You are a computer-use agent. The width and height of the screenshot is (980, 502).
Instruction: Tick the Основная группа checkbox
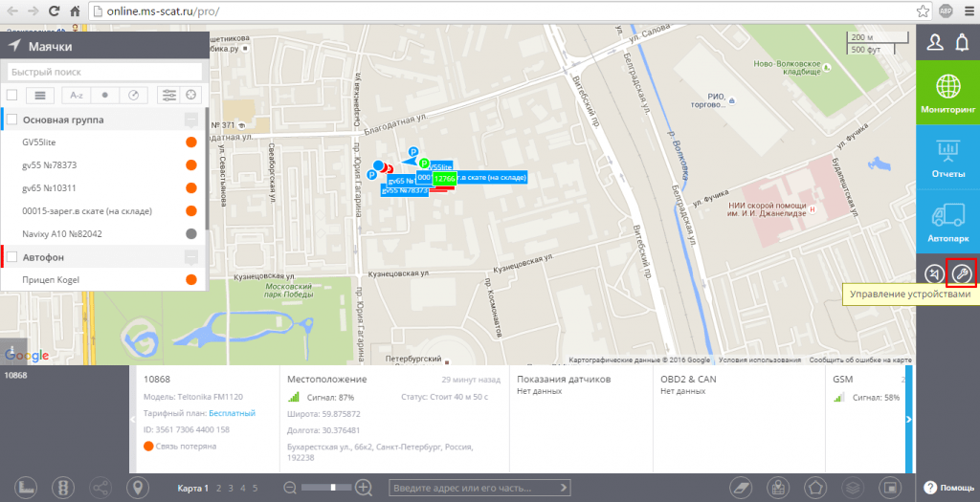point(11,120)
